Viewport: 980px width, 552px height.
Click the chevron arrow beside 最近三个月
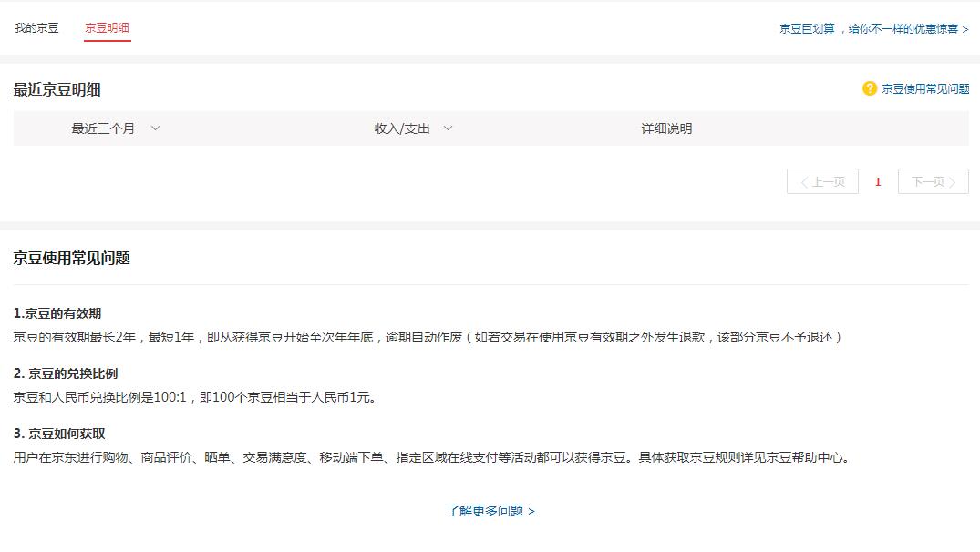pyautogui.click(x=154, y=128)
